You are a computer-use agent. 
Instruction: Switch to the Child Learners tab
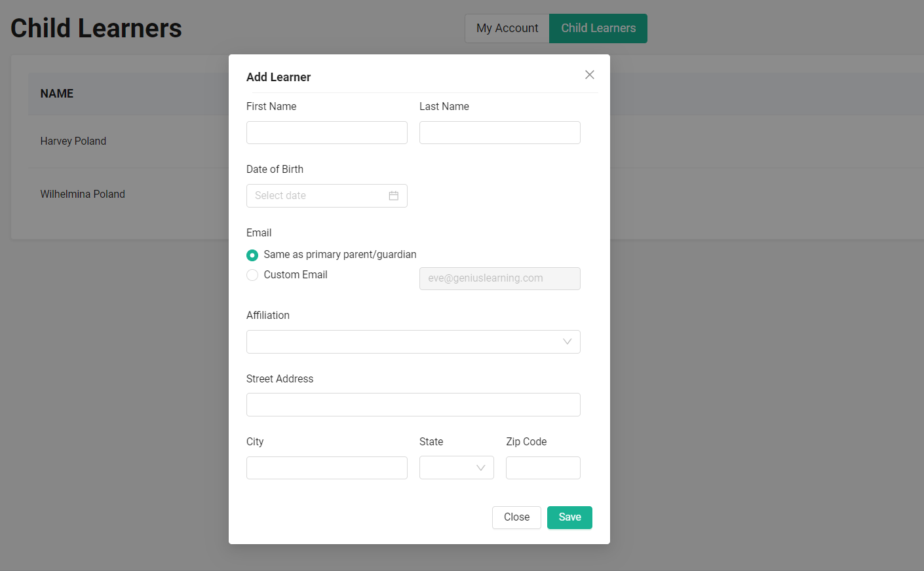tap(598, 28)
